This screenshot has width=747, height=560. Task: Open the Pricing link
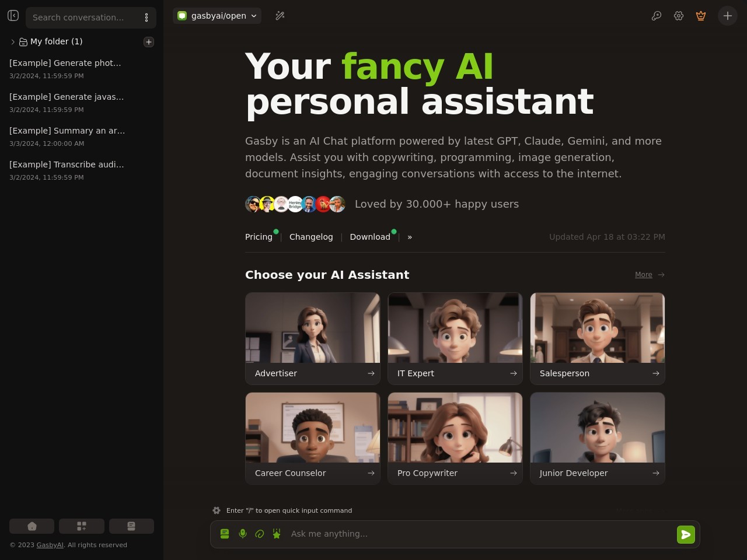coord(259,237)
